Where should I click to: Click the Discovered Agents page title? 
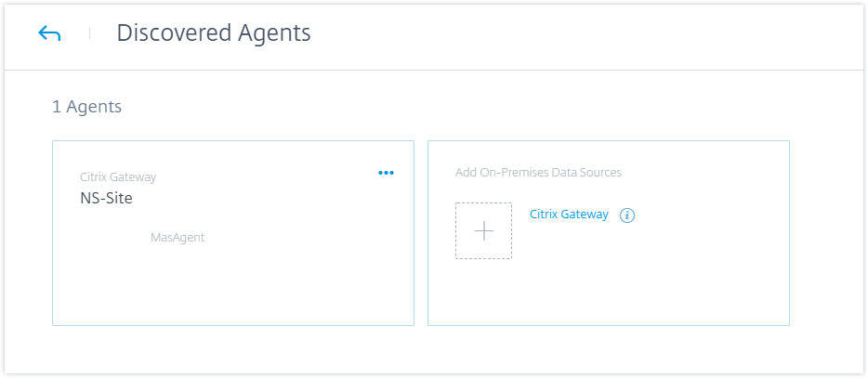[213, 33]
